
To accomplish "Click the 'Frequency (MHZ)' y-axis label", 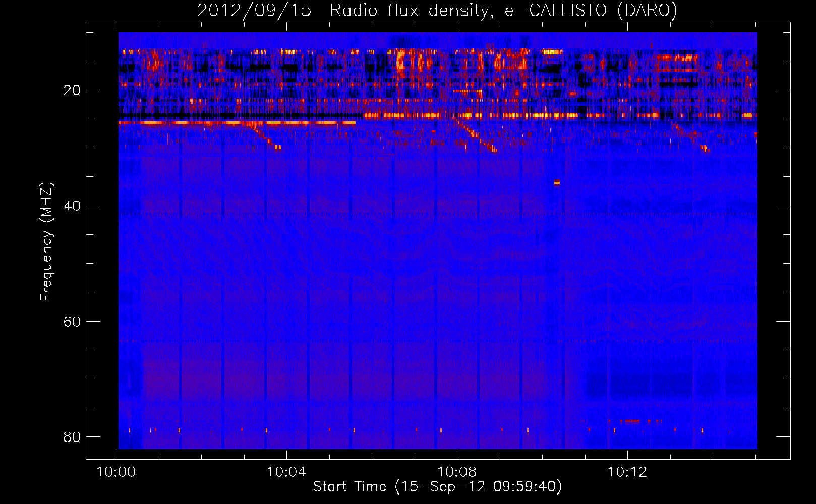I will click(x=46, y=242).
